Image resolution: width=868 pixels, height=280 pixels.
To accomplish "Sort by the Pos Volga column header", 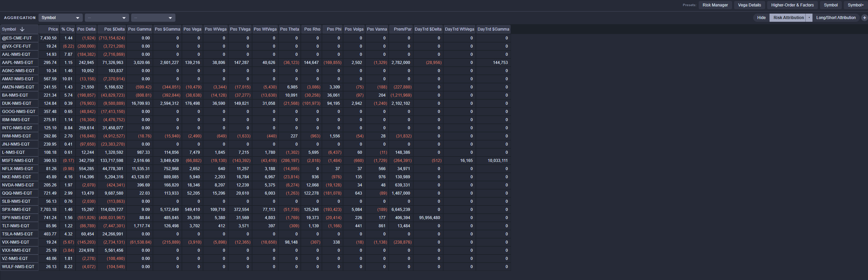I will pos(354,29).
